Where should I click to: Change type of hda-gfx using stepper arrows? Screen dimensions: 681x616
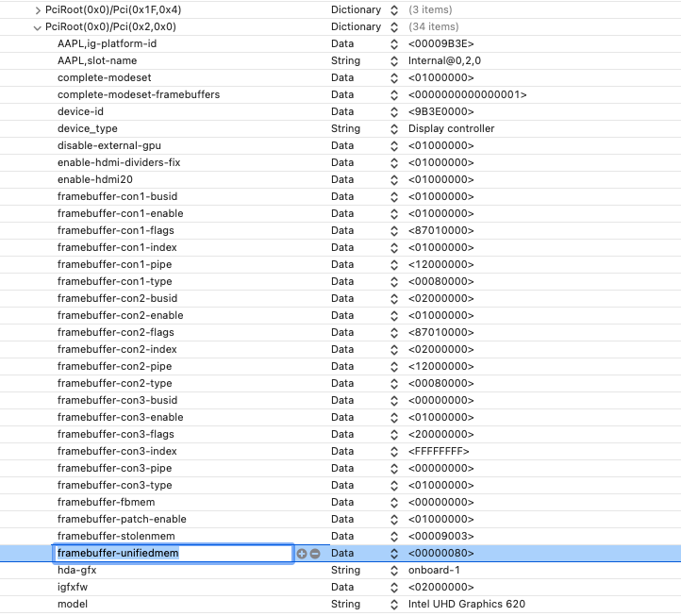click(x=394, y=571)
